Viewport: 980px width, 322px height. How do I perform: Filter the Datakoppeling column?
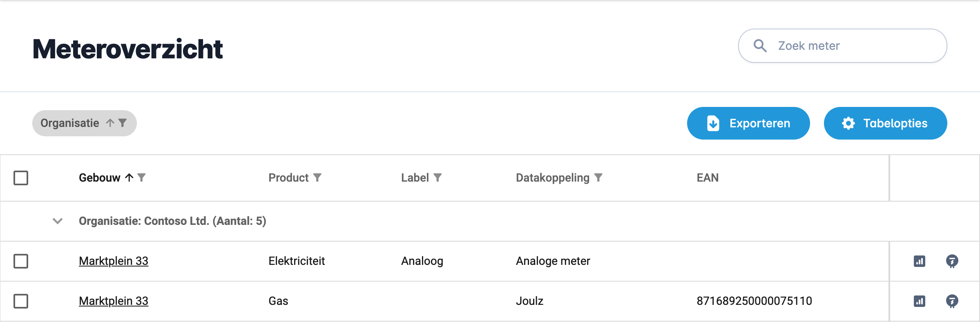(598, 178)
